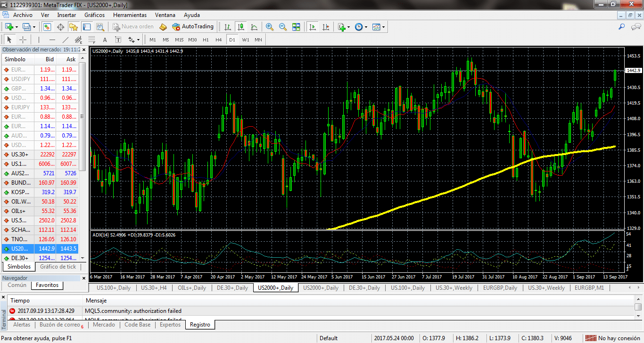Open the indicators list dropdown arrow
This screenshot has width=644, height=343.
(x=348, y=27)
